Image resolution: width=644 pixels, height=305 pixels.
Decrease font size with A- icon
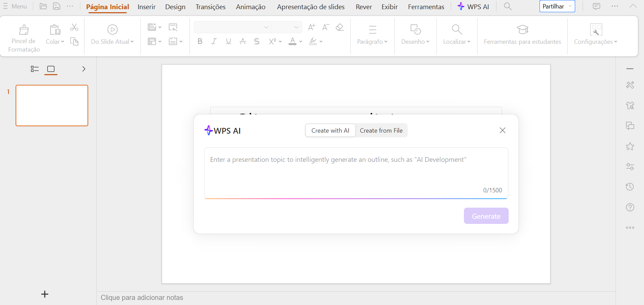pyautogui.click(x=326, y=27)
